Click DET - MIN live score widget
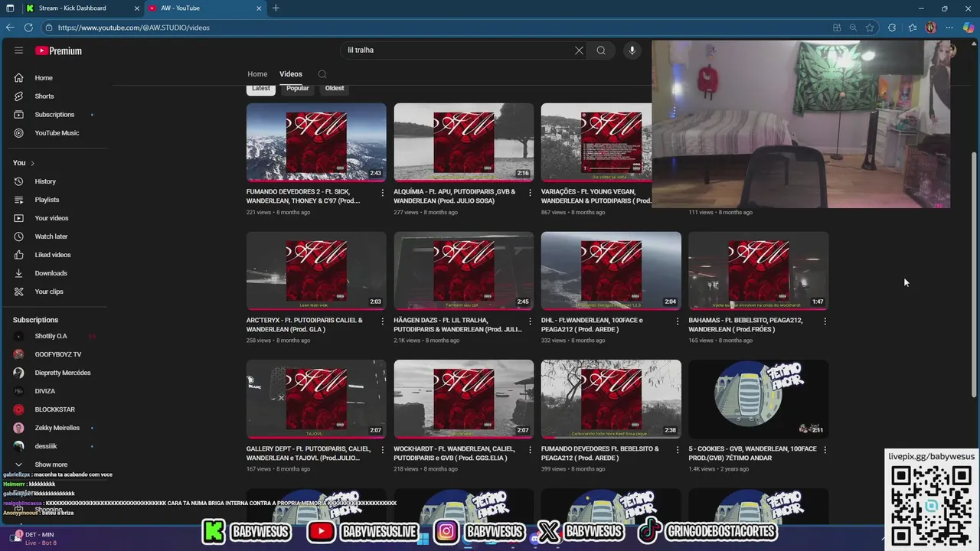Screen dimensions: 980x551 (32, 538)
